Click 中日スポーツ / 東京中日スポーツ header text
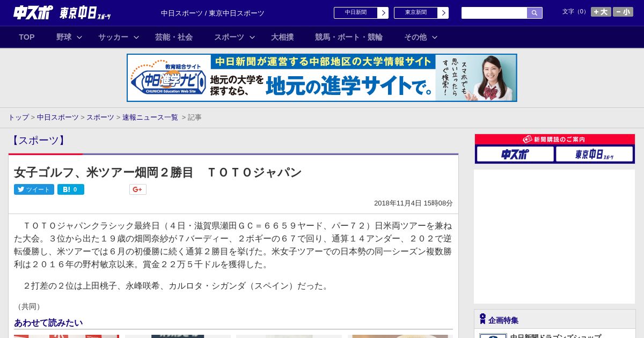This screenshot has height=338, width=644. pyautogui.click(x=213, y=13)
